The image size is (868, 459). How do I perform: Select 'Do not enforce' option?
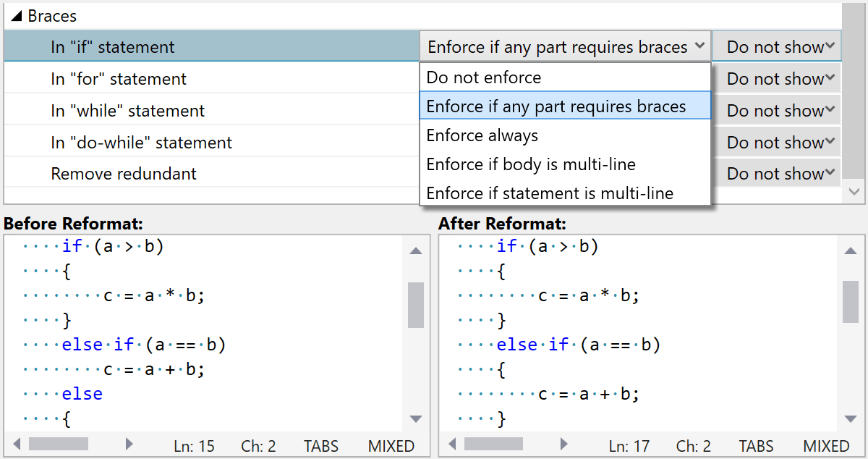(483, 77)
